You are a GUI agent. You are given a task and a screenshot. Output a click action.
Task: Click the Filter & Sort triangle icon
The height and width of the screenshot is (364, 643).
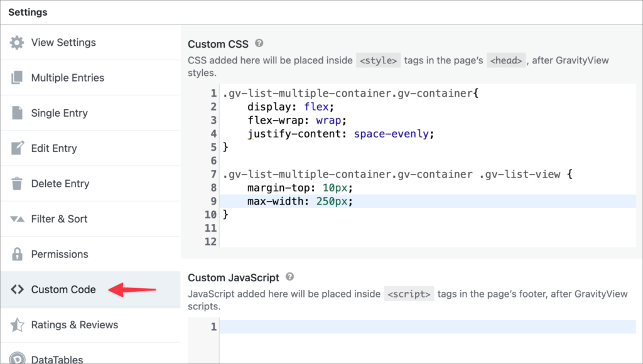18,218
